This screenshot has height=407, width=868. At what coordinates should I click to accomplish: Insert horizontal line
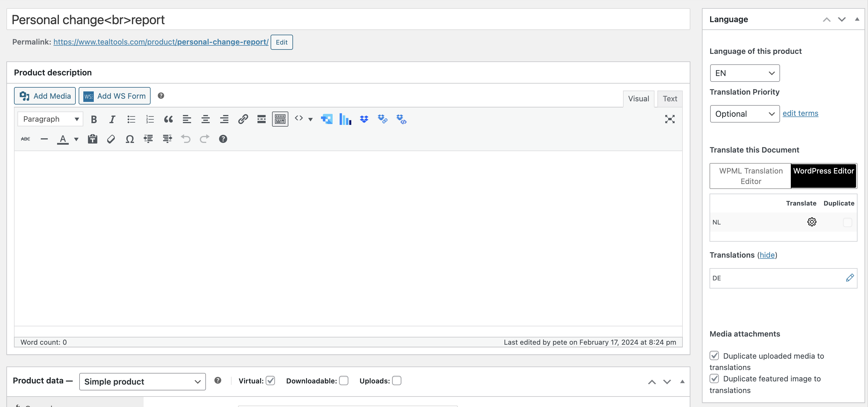point(44,139)
